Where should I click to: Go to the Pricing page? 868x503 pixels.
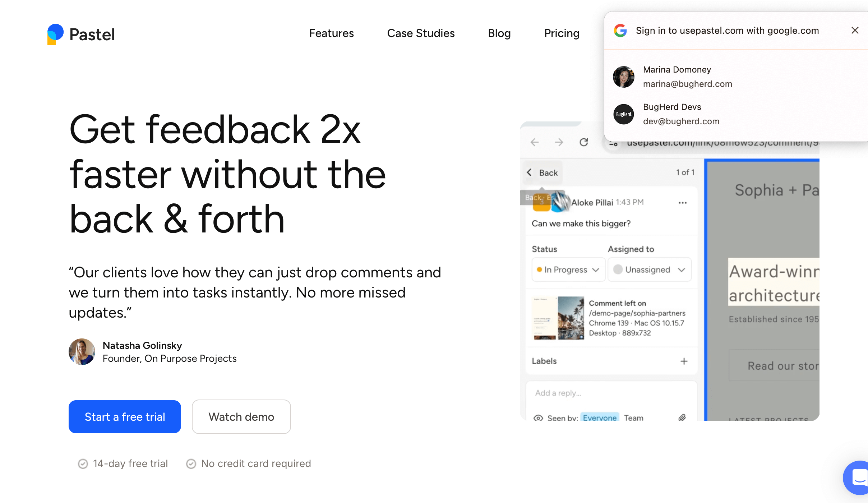(x=562, y=33)
